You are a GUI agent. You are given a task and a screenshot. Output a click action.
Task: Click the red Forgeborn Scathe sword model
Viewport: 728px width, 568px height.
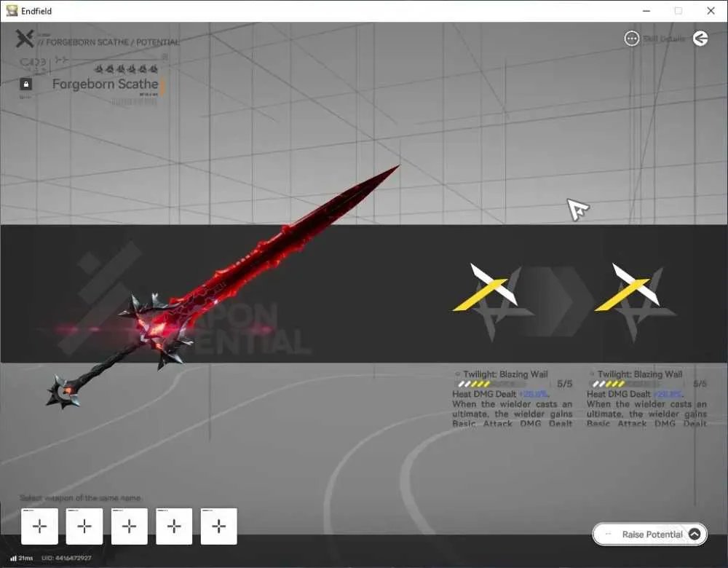[x=223, y=288]
